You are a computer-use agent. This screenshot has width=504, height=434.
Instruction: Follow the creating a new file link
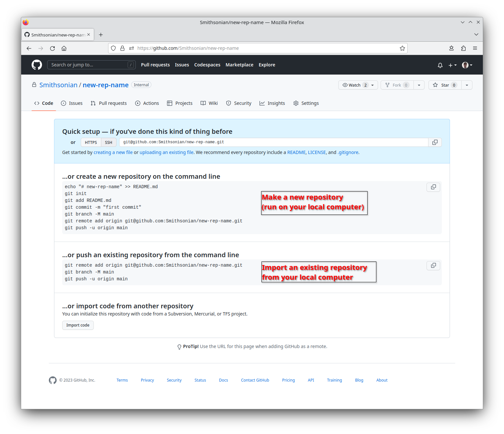tap(113, 152)
